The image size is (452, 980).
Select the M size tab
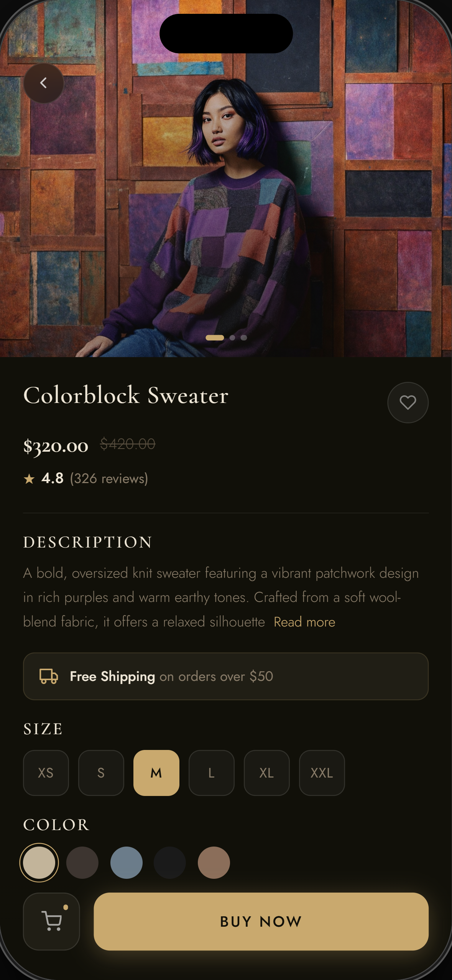tap(156, 773)
